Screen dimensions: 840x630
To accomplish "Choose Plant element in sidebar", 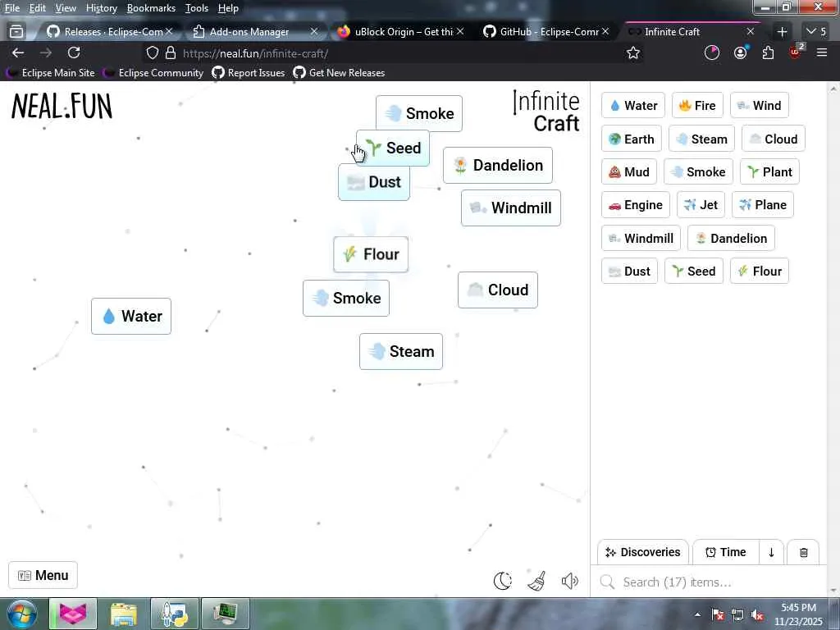I will coord(769,172).
